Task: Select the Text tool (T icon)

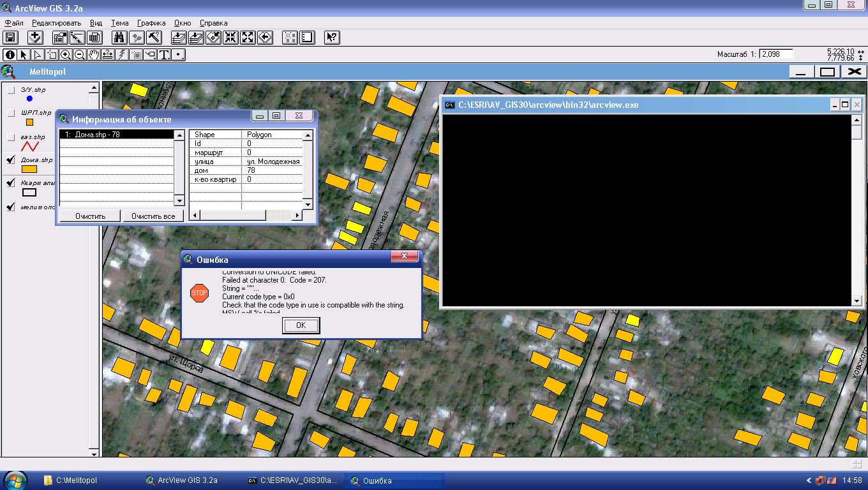Action: [x=164, y=55]
